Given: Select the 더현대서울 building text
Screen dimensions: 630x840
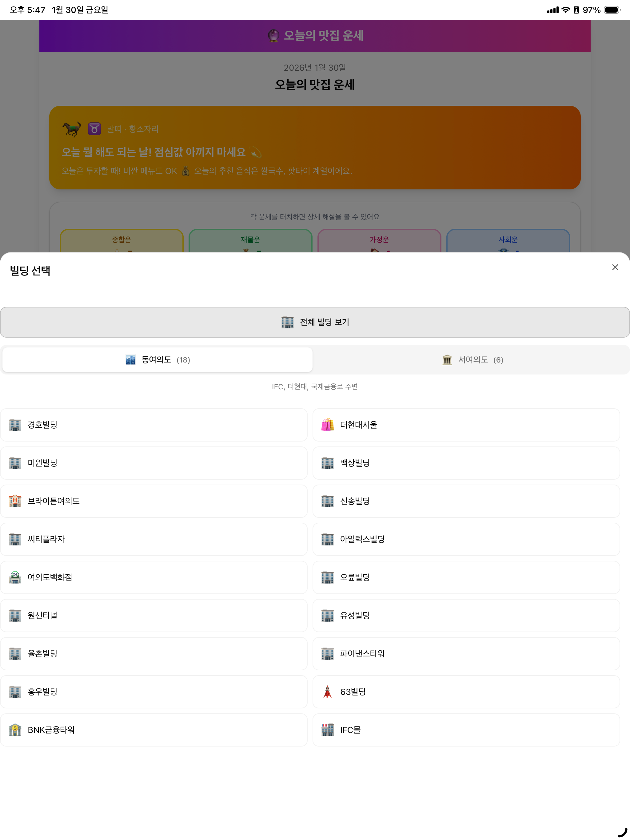Looking at the screenshot, I should point(359,425).
